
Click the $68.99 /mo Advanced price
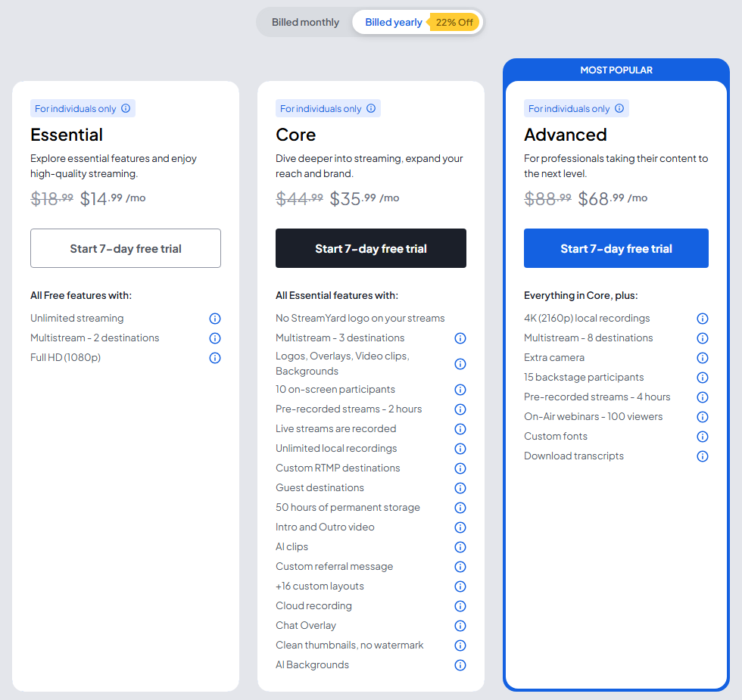pyautogui.click(x=613, y=198)
